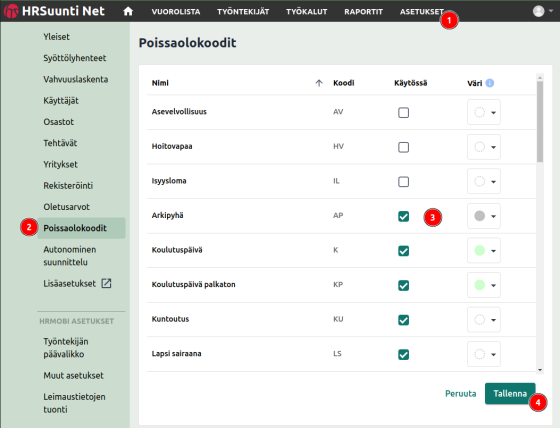
Task: Click the Käytössä column header
Action: (410, 83)
